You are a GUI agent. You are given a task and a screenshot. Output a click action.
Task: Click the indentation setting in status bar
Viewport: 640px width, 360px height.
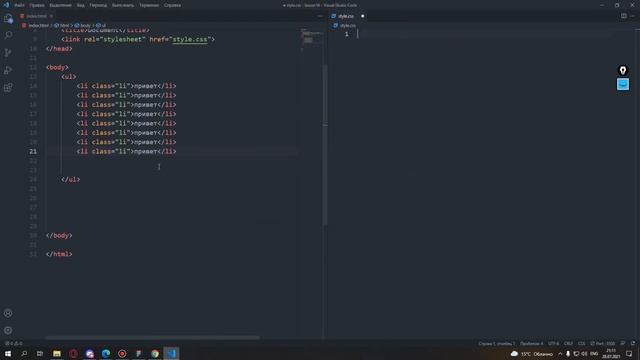(531, 343)
